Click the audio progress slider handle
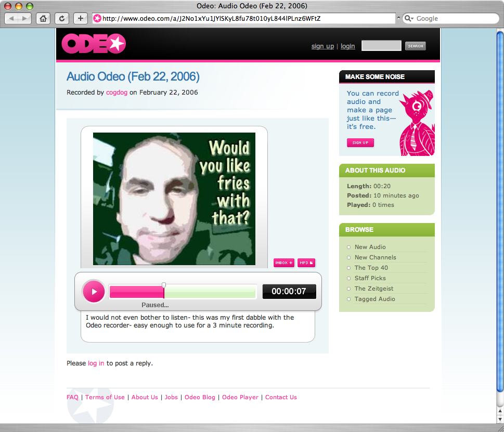 tap(164, 285)
